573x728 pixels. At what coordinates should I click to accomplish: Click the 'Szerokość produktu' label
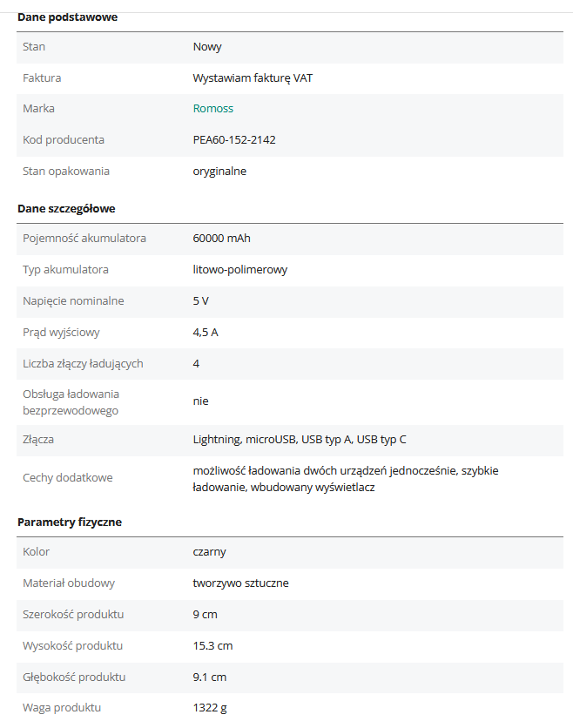pyautogui.click(x=73, y=615)
